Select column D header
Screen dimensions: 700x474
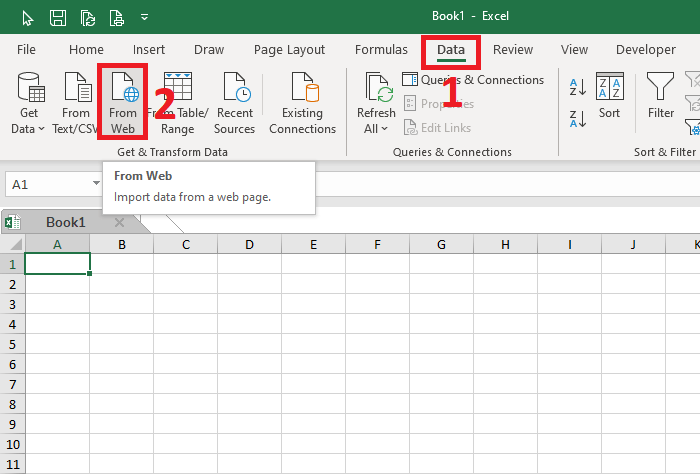(x=250, y=245)
